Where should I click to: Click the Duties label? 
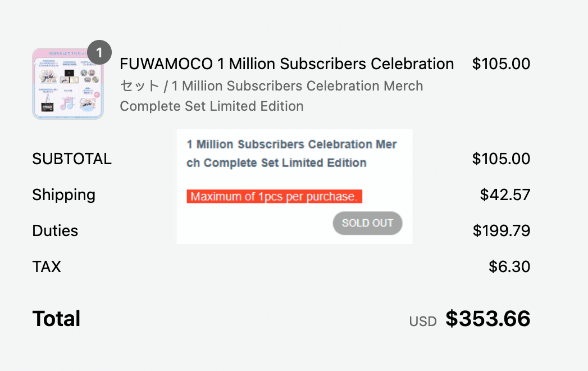(x=55, y=231)
